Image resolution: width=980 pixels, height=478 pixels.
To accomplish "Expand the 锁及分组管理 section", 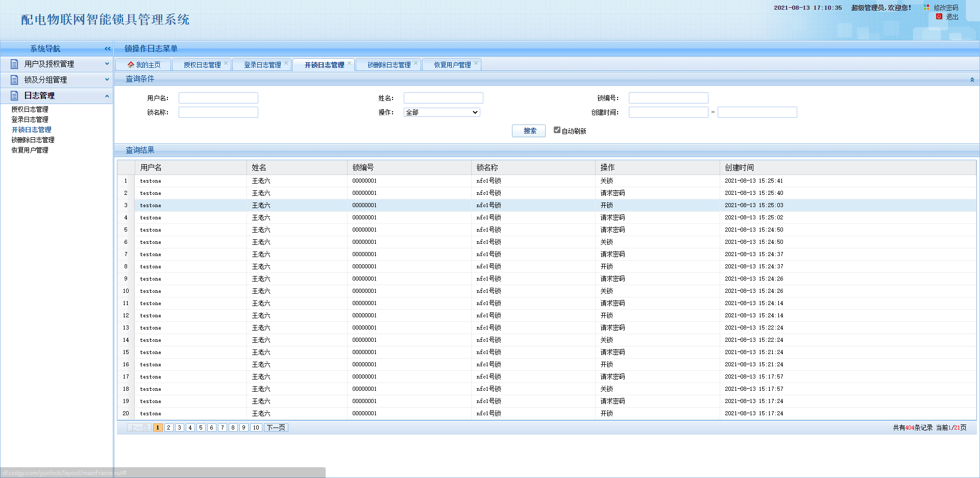I will [x=107, y=80].
